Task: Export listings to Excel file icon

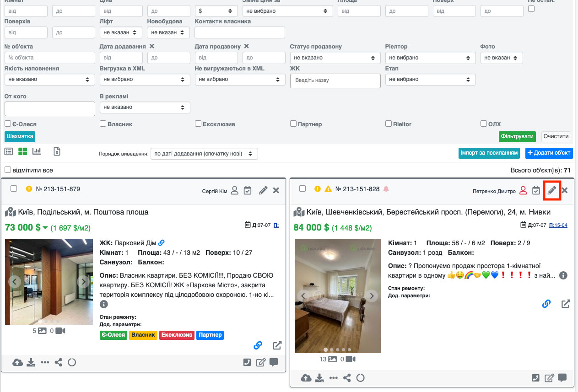Action: [x=57, y=152]
